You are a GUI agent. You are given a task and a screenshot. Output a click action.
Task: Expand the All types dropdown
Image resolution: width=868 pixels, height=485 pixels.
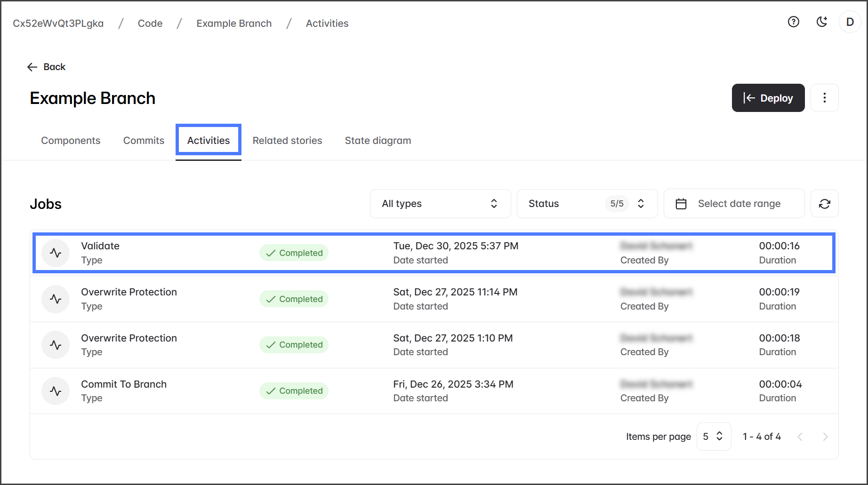click(440, 204)
